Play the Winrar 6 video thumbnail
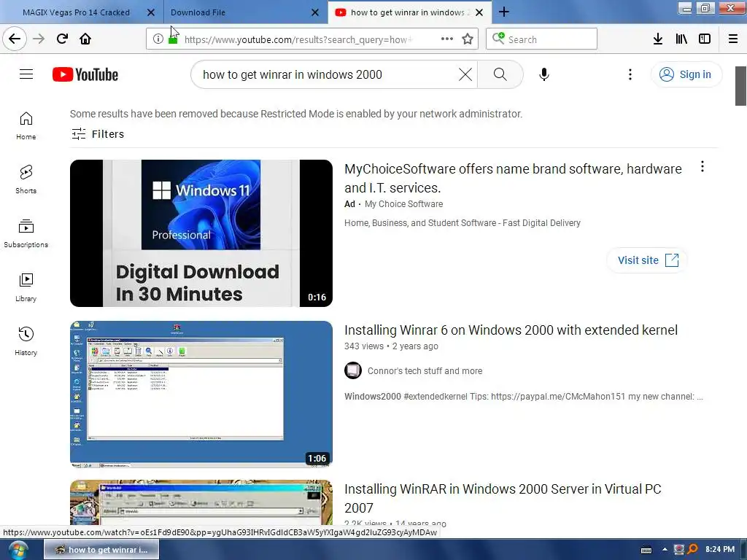747x560 pixels. [201, 394]
